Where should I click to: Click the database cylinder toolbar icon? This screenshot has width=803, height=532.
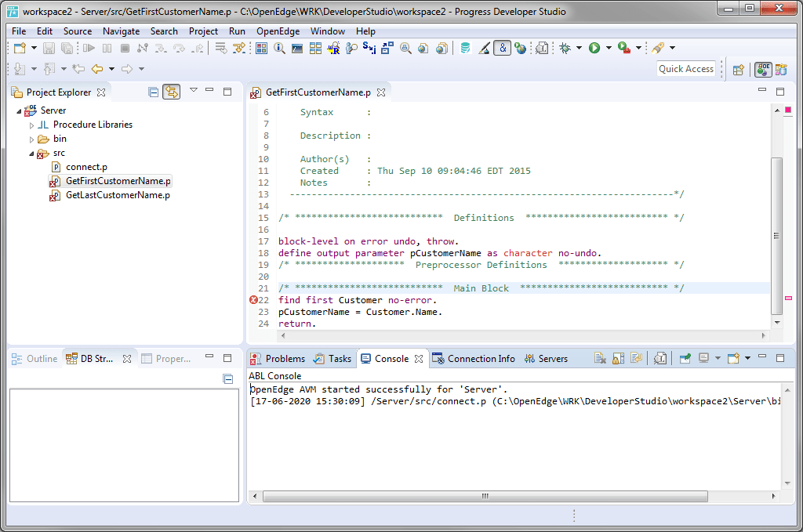[x=465, y=48]
